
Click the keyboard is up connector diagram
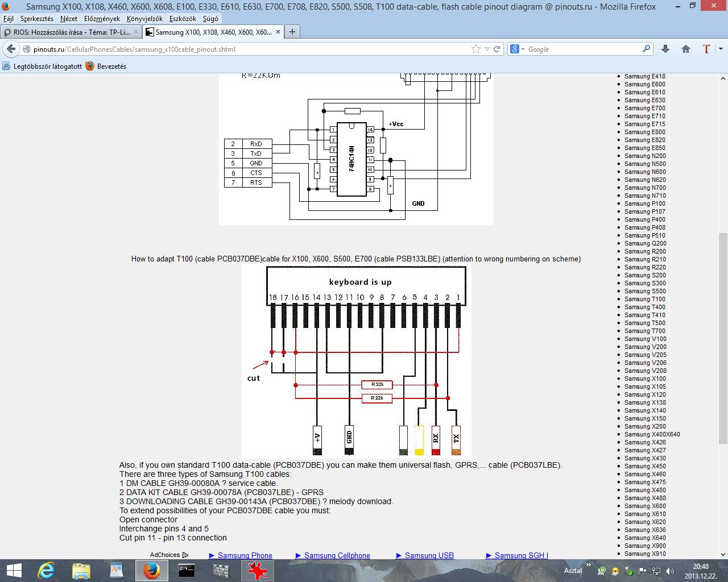(357, 361)
